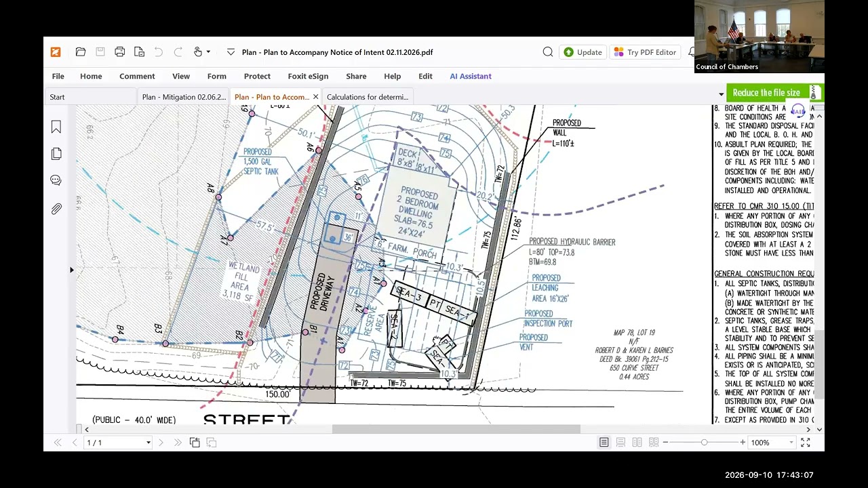Open the Foxit eSign ribbon tab
868x488 pixels.
(308, 76)
